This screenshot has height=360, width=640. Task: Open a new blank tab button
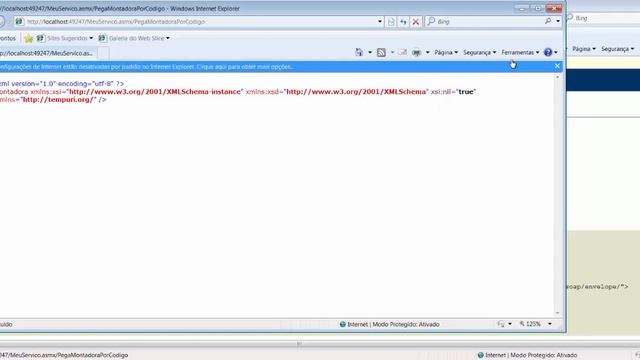(x=103, y=53)
